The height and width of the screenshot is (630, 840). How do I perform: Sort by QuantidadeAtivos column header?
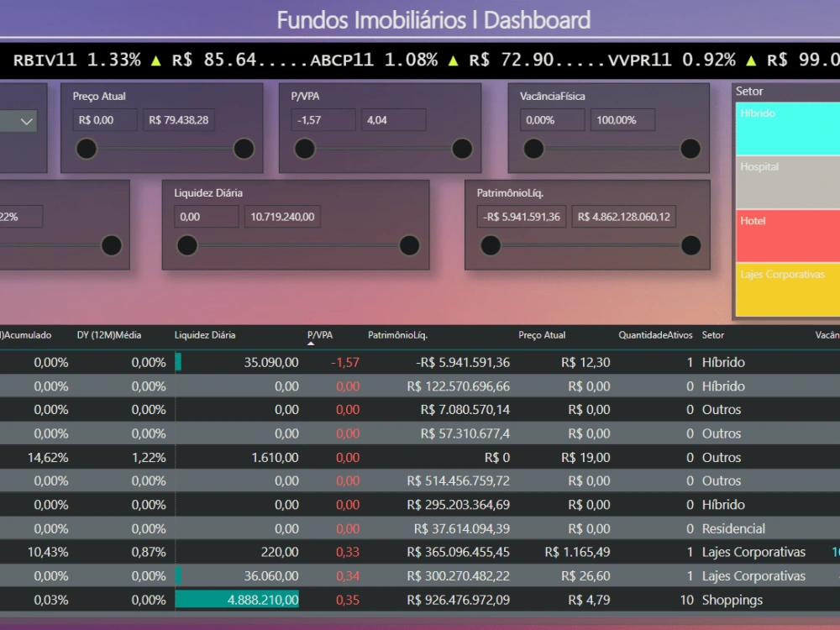click(x=655, y=335)
